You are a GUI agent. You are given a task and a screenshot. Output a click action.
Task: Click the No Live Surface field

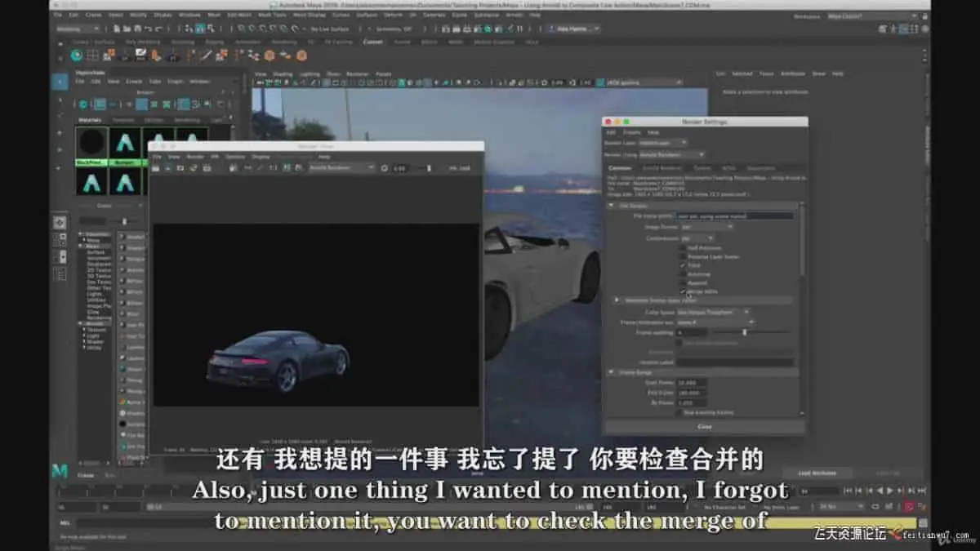[330, 29]
